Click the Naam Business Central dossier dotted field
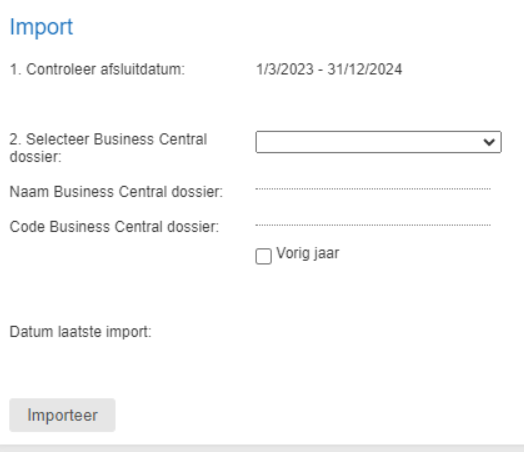 coord(373,189)
